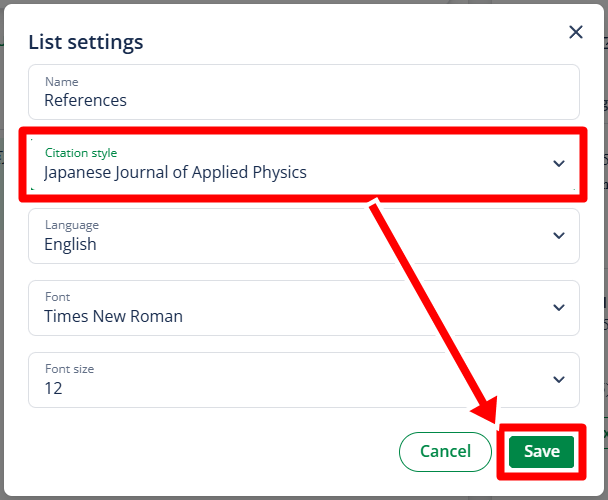Open the Font dropdown
608x500 pixels.
304,308
